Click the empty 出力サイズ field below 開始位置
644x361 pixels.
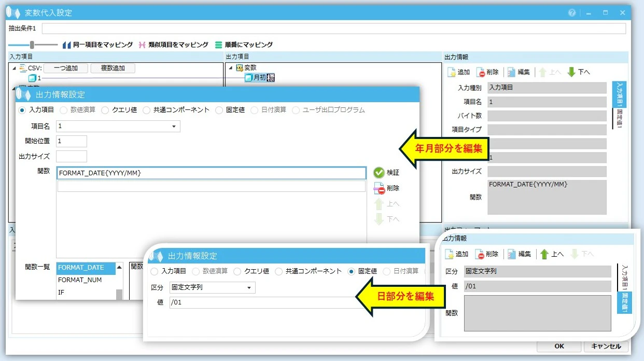[72, 156]
